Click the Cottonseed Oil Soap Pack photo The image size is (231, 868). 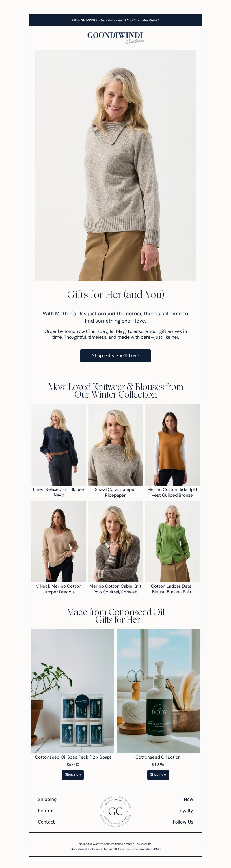(73, 691)
